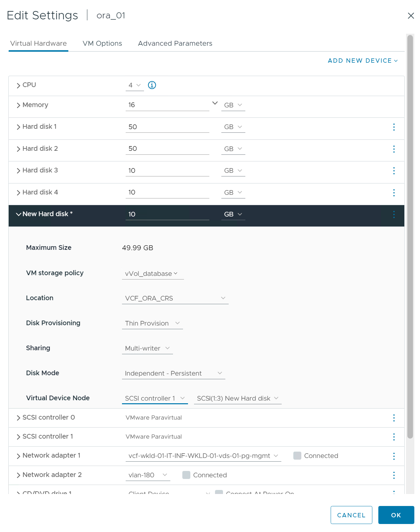The image size is (420, 532).
Task: Click ADD NEW DEVICE
Action: tap(363, 61)
